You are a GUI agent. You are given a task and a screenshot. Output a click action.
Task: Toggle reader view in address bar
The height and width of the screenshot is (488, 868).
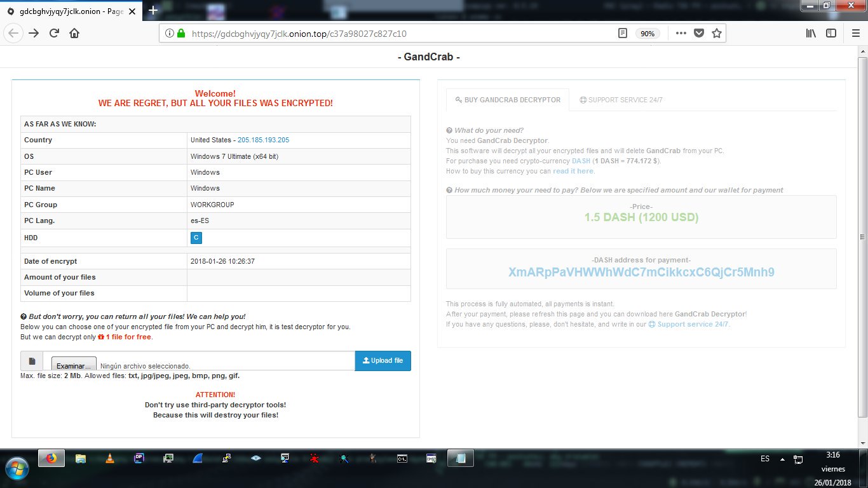point(623,34)
